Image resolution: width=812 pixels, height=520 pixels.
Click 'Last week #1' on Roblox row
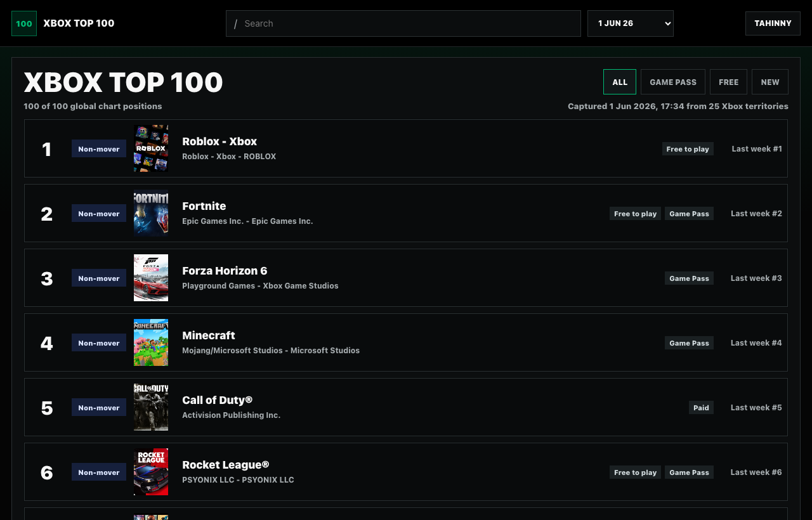pos(757,148)
